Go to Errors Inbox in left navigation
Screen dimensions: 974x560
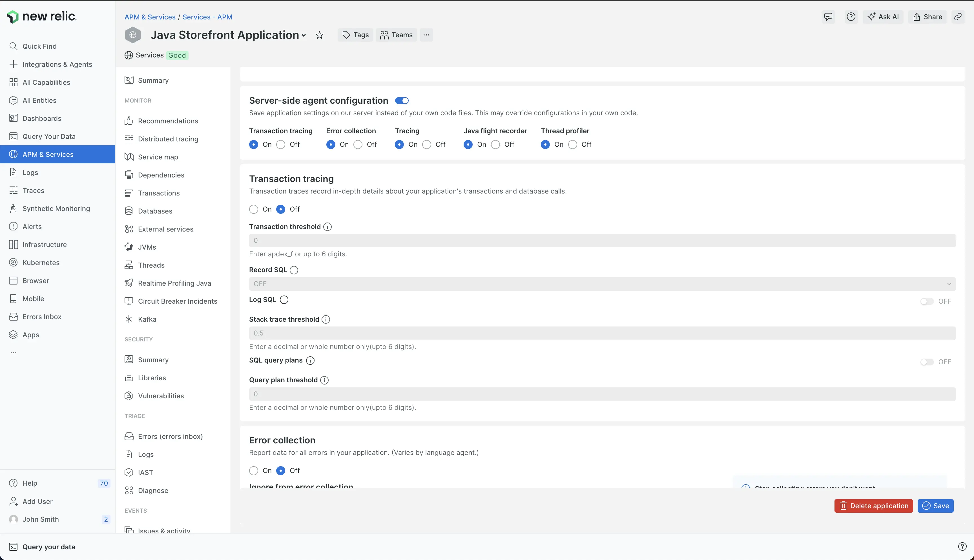[42, 317]
